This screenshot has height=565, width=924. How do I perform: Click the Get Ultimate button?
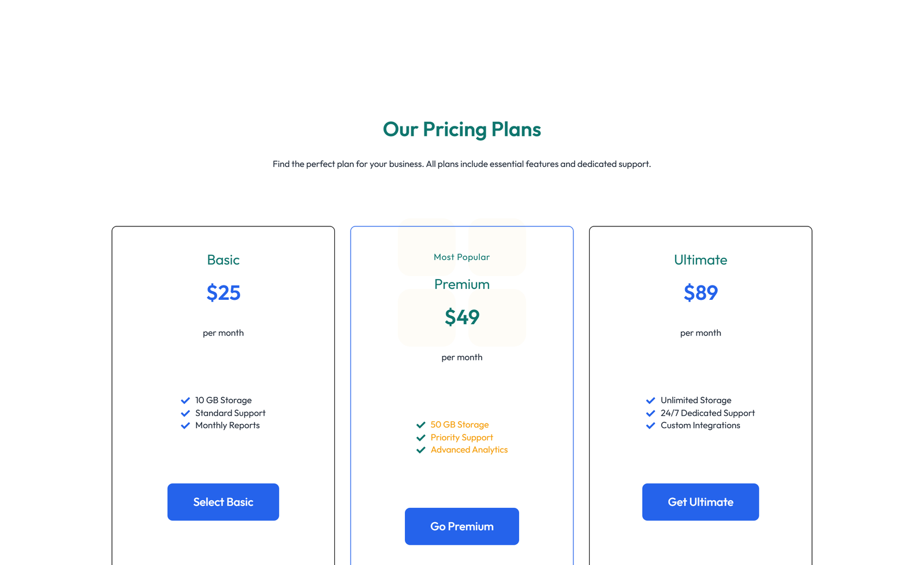pos(701,501)
